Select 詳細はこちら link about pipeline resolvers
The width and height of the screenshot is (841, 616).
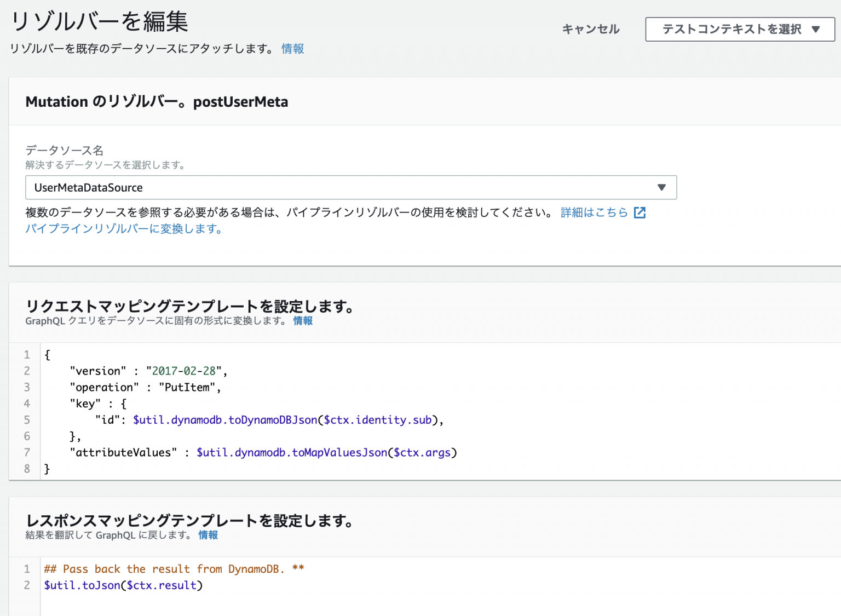[x=593, y=212]
